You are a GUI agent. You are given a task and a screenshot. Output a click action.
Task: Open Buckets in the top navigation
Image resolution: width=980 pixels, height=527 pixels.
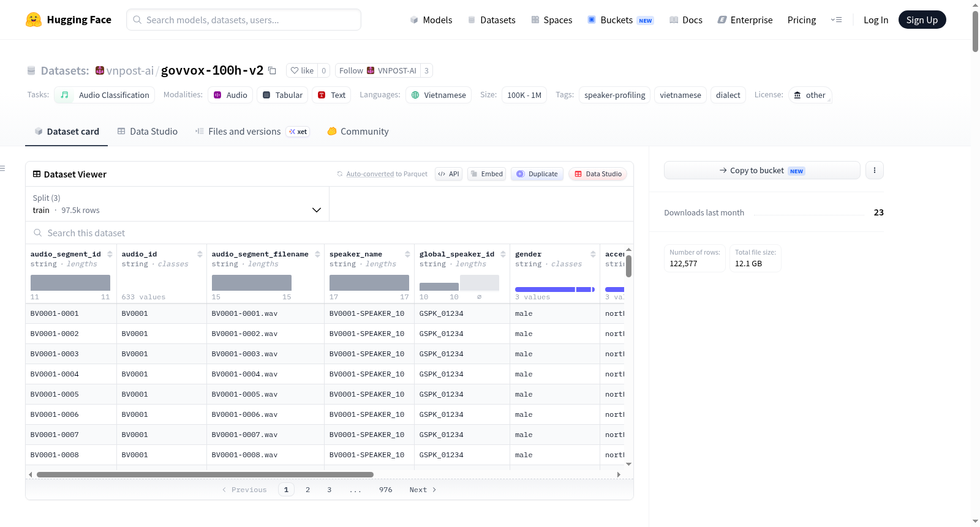click(x=620, y=20)
